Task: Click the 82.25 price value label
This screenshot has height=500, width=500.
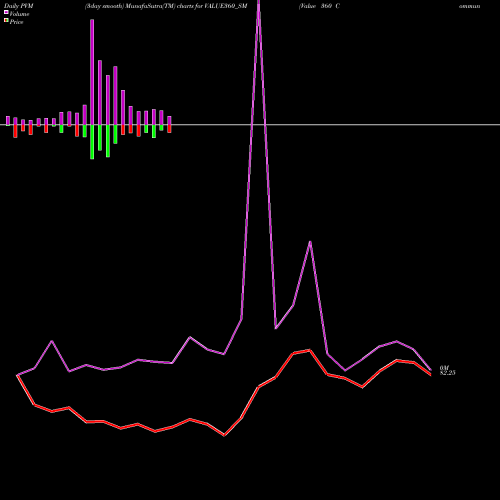Action: click(x=447, y=373)
